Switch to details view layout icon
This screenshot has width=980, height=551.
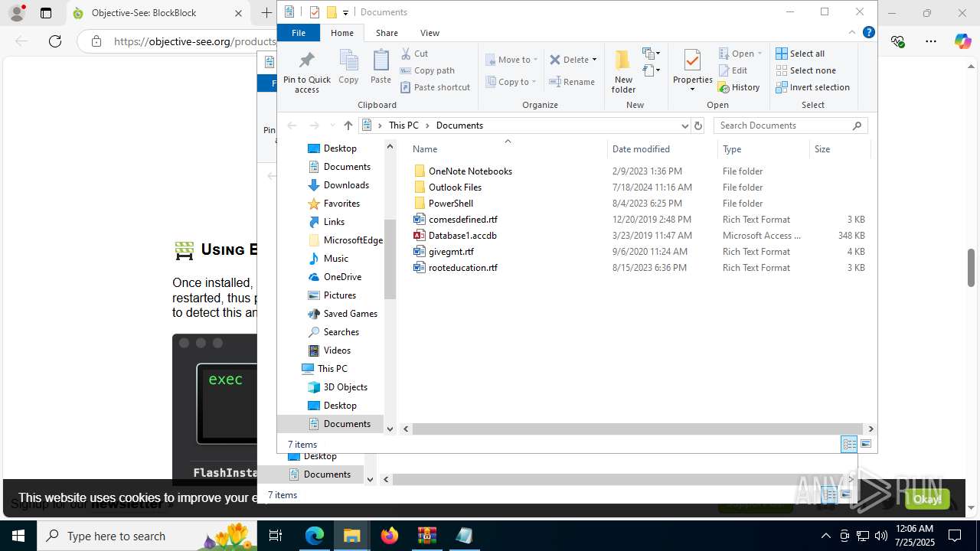click(849, 444)
